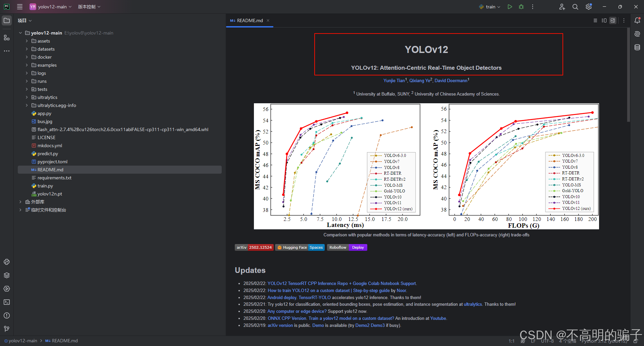Open Yunjie Tian author link
644x346 pixels.
394,81
